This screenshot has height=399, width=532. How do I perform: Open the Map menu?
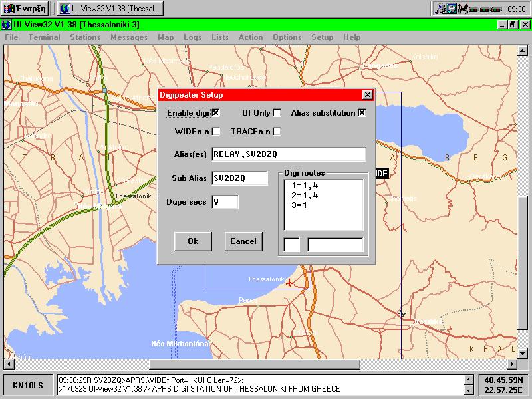click(x=166, y=37)
